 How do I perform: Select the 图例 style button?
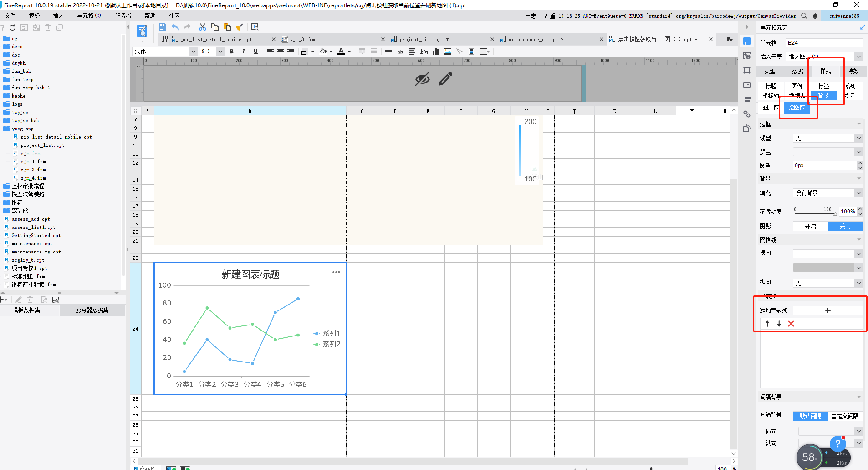coord(797,86)
